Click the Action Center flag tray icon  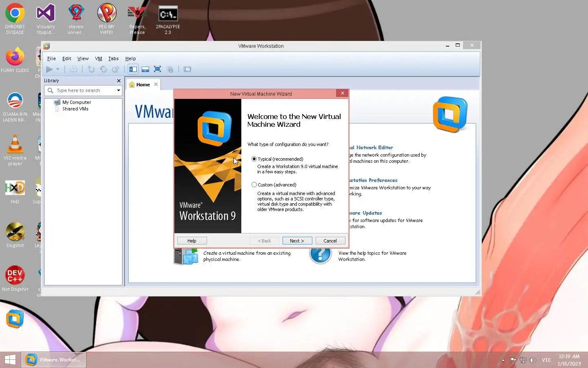(513, 360)
